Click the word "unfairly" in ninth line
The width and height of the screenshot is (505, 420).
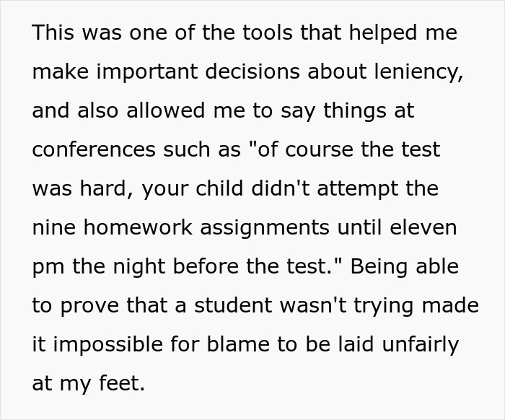421,345
